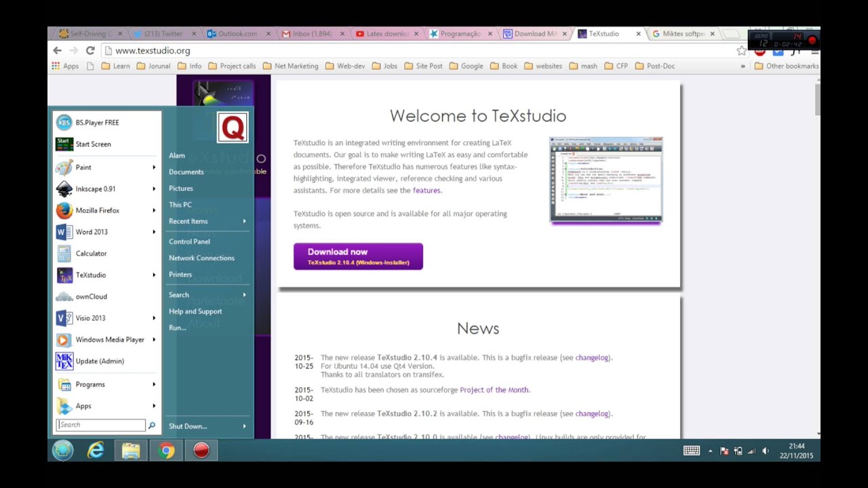Open the Apps folder in the start menu
This screenshot has height=488, width=868.
pos(106,406)
